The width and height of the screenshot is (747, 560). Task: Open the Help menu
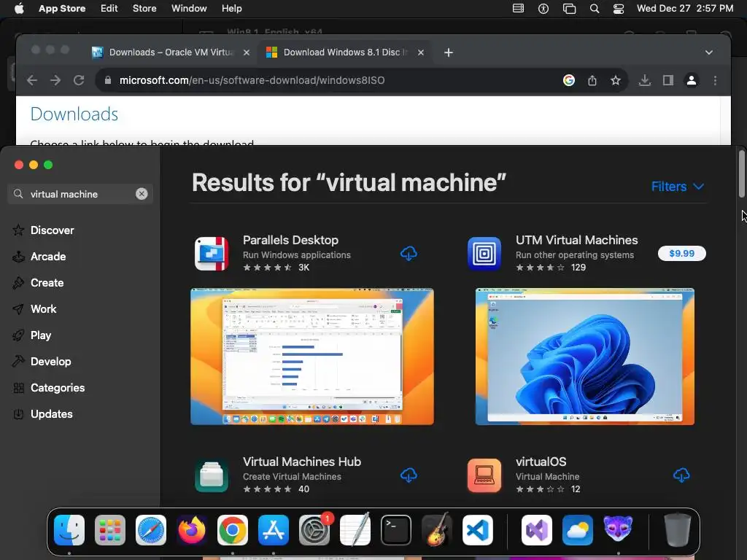point(231,9)
